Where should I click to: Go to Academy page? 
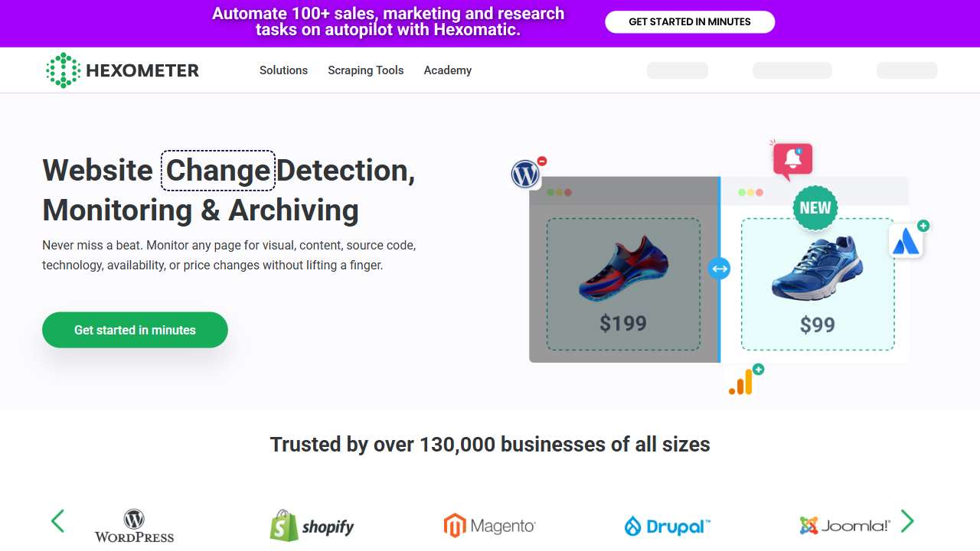[x=448, y=70]
